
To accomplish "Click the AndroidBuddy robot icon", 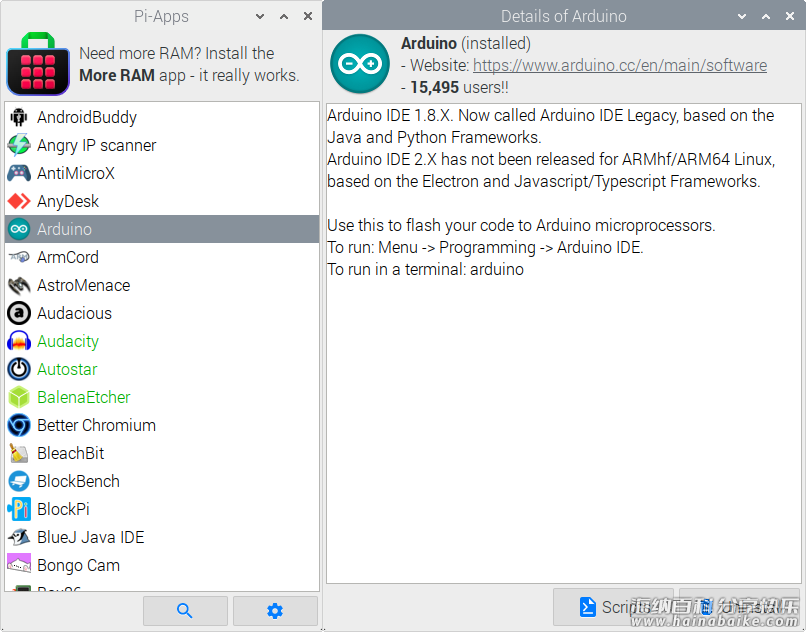I will pos(19,117).
